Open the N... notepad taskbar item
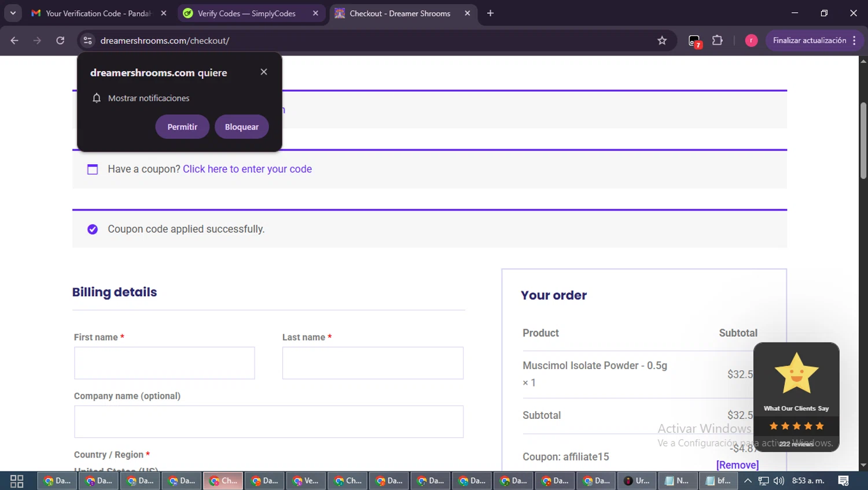 pos(678,481)
